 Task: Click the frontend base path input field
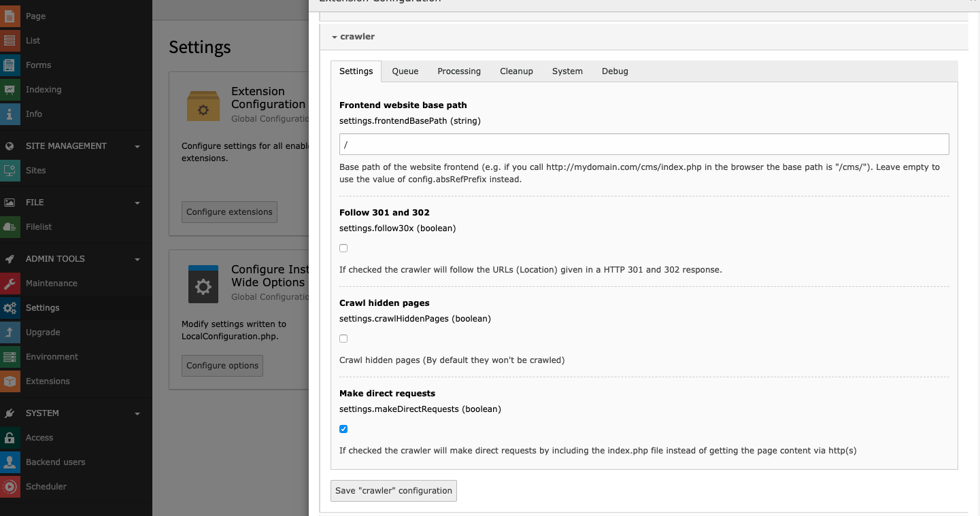[644, 143]
